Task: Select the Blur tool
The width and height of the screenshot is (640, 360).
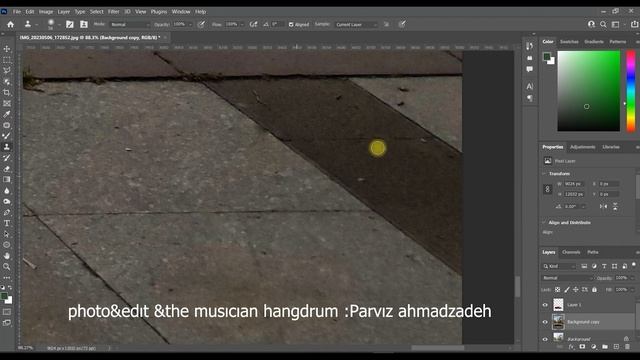Action: (x=7, y=191)
